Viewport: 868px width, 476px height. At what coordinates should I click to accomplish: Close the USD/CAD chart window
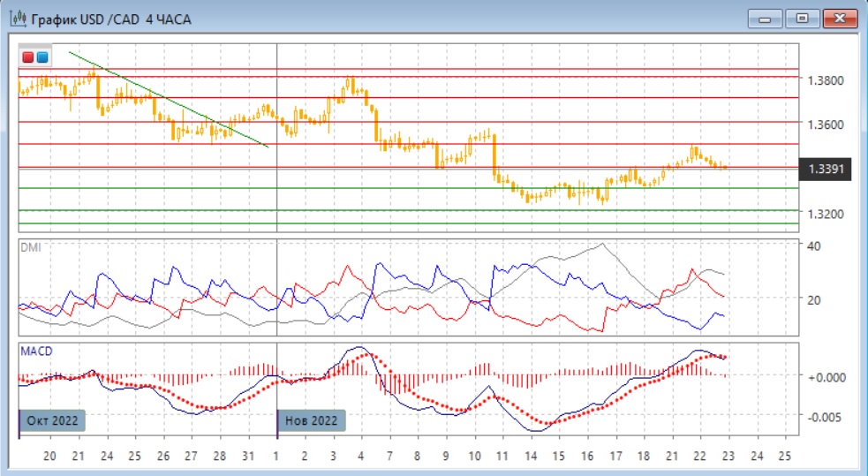(839, 19)
